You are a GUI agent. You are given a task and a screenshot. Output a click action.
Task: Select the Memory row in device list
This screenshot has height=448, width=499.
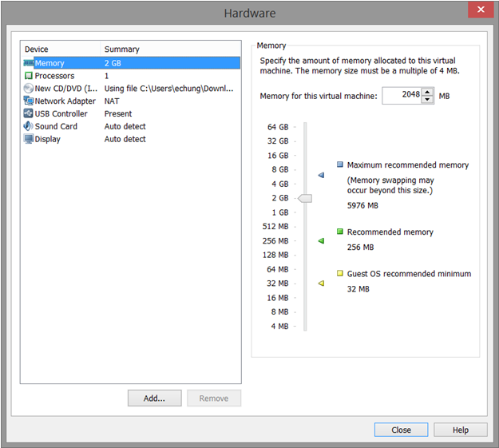pyautogui.click(x=132, y=63)
